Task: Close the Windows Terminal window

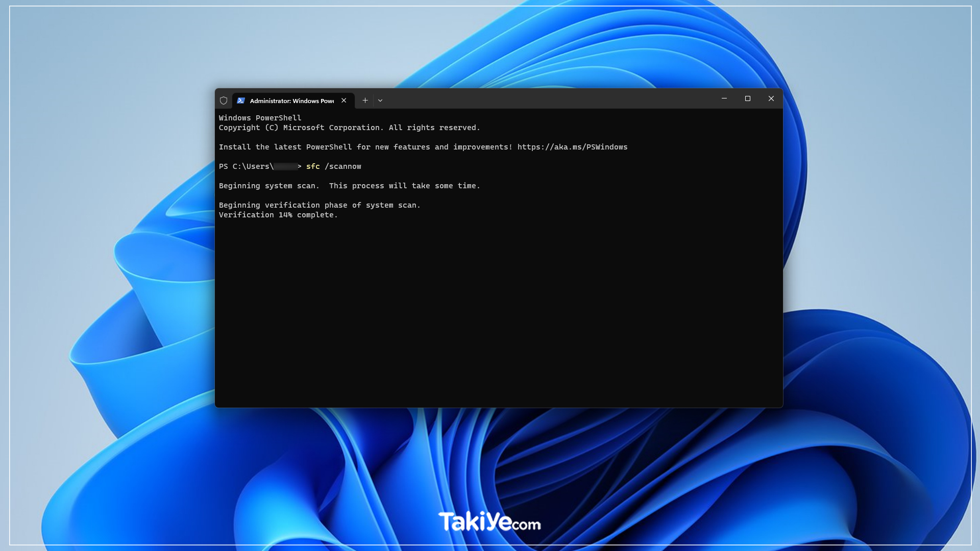Action: click(x=771, y=98)
